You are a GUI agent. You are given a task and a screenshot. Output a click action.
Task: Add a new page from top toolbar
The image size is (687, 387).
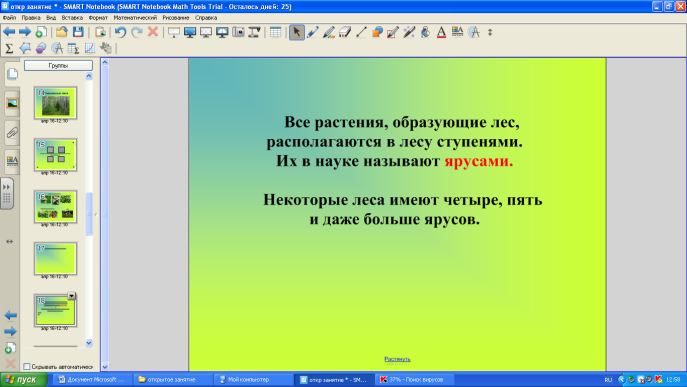point(41,32)
